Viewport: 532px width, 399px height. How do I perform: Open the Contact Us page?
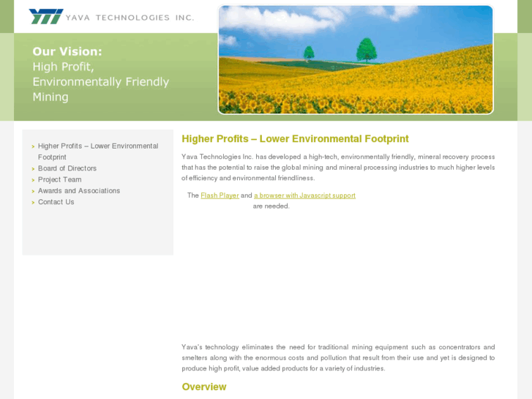tap(56, 202)
